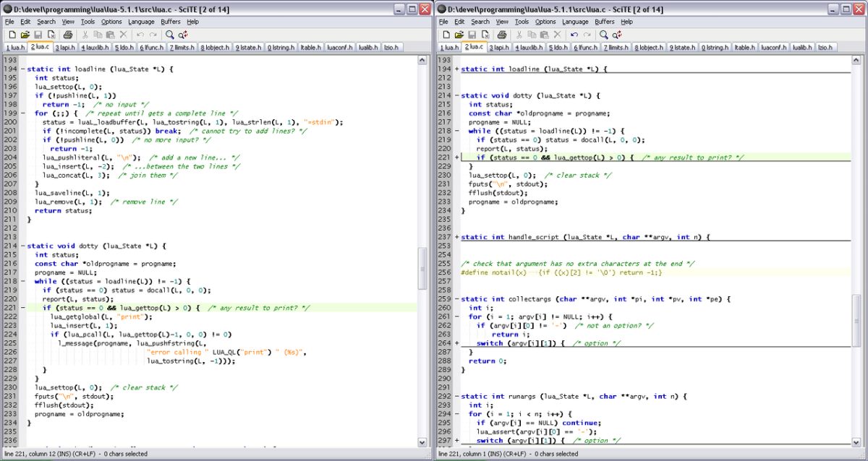Viewport: 868px width, 461px height.
Task: Click Copy icon in left SciTE window
Action: click(98, 35)
